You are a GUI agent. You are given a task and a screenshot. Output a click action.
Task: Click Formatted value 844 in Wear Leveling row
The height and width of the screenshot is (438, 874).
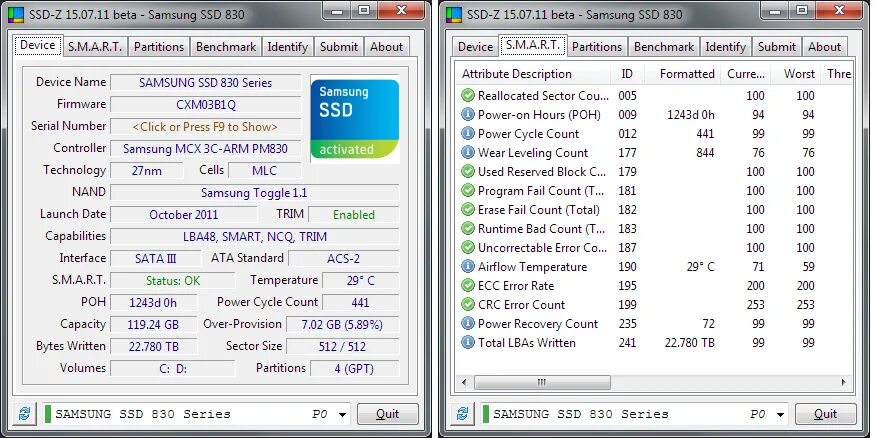coord(705,153)
